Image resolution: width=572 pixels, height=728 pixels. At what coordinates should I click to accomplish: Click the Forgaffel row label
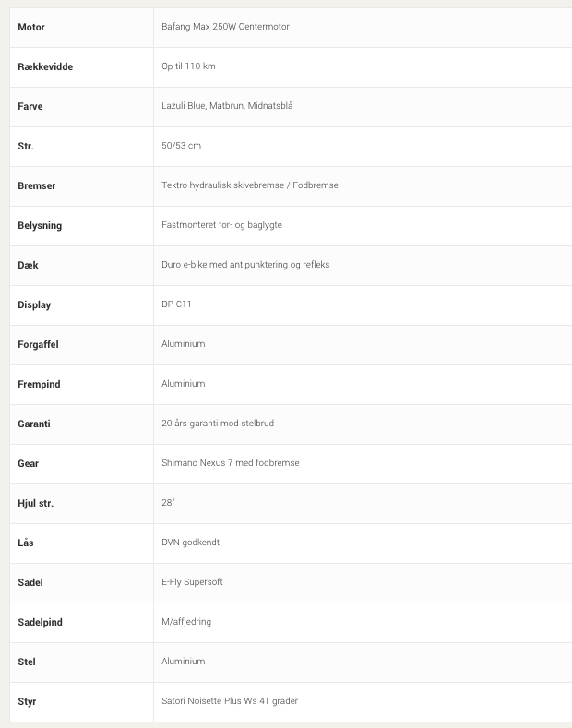(x=38, y=344)
